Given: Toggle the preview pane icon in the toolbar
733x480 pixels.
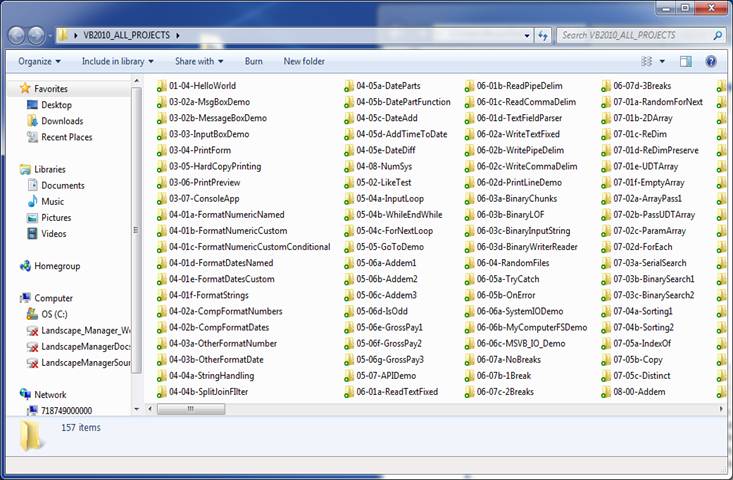Looking at the screenshot, I should pos(688,61).
